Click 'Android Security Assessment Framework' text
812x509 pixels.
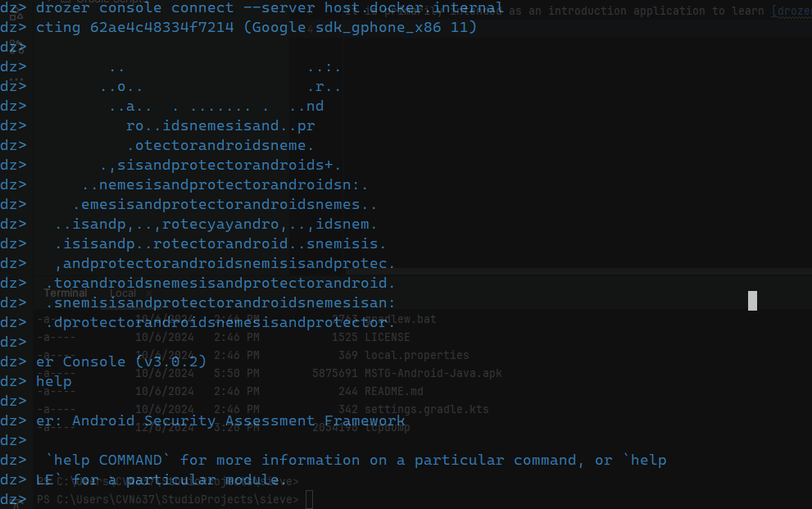point(238,421)
